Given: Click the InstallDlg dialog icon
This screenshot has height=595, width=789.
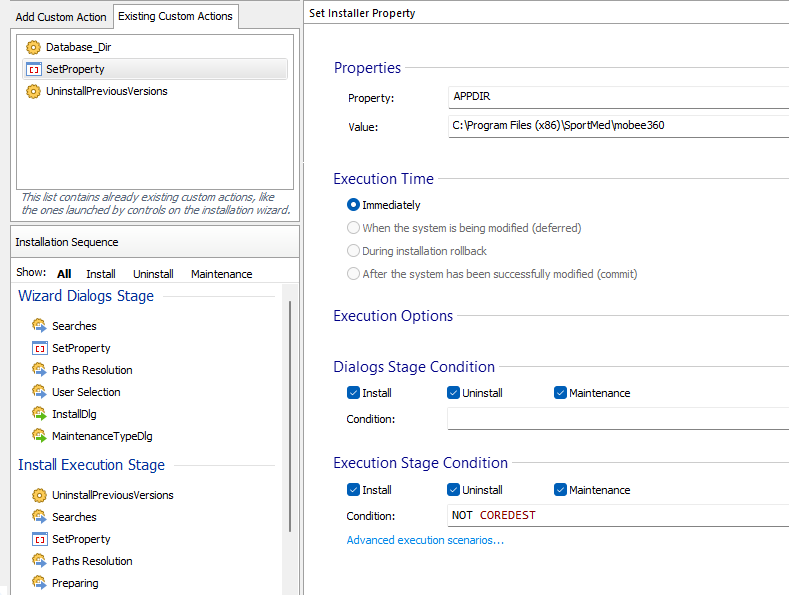Looking at the screenshot, I should (39, 414).
